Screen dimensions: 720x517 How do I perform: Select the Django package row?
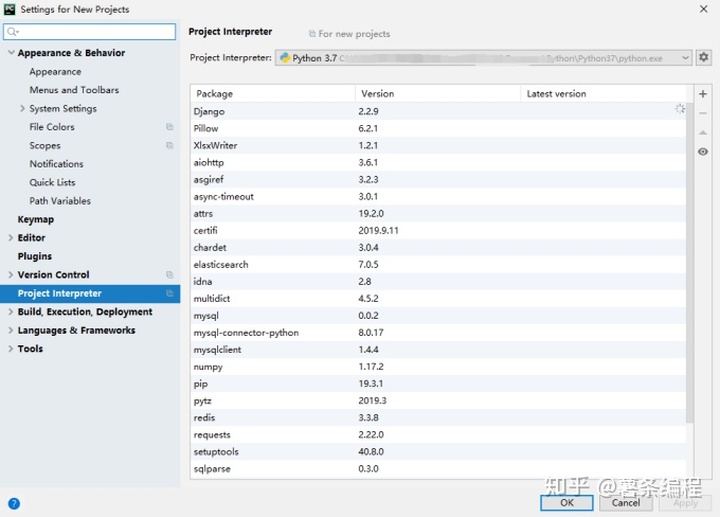(439, 111)
